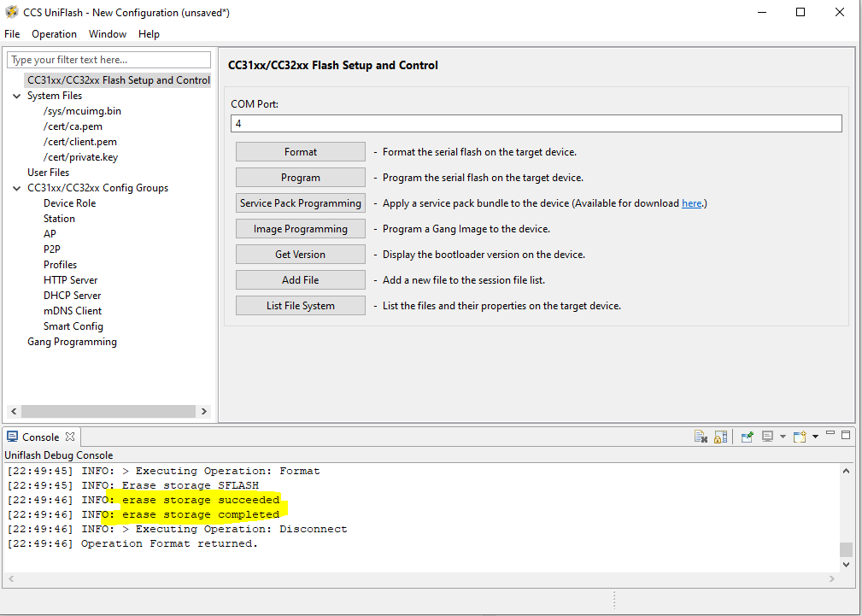Select the Gang Programming tree item
The width and height of the screenshot is (862, 616).
[x=72, y=342]
